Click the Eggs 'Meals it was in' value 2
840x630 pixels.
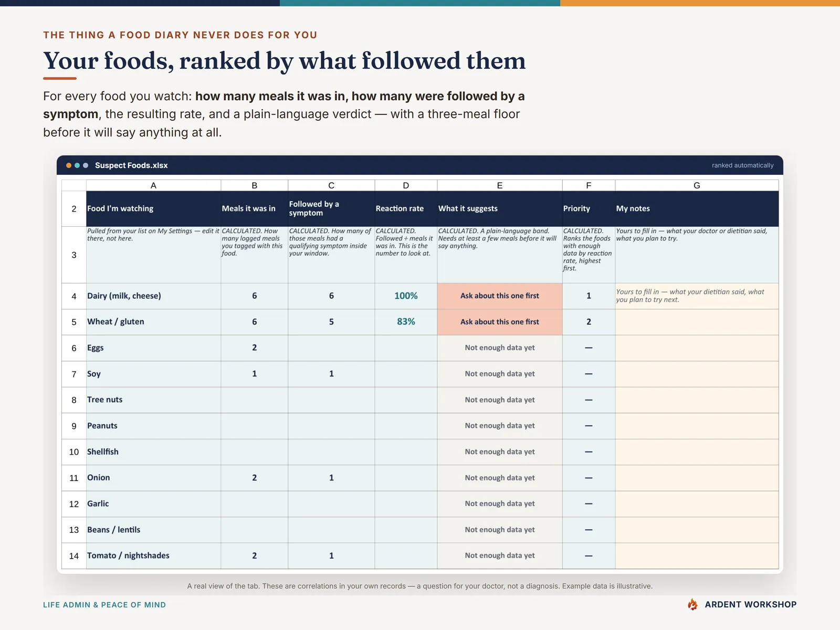tap(255, 348)
